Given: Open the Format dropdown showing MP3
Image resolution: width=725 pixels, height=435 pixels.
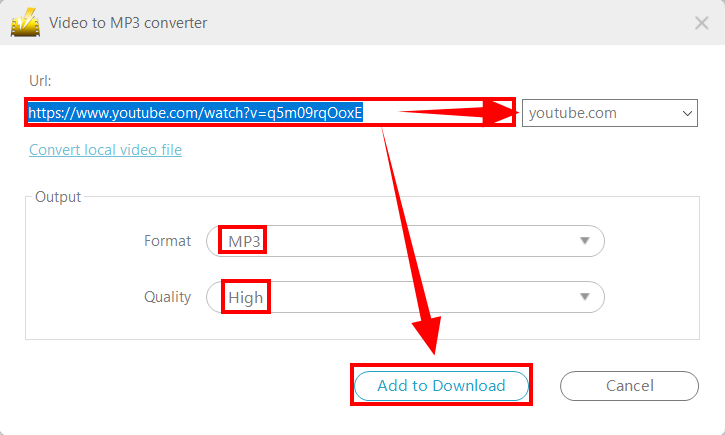Looking at the screenshot, I should pos(405,241).
